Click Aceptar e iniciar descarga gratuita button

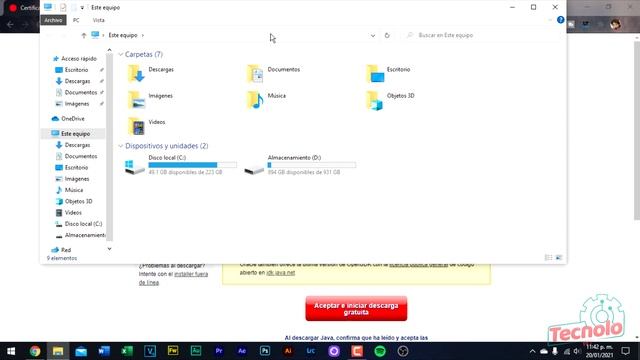click(356, 309)
